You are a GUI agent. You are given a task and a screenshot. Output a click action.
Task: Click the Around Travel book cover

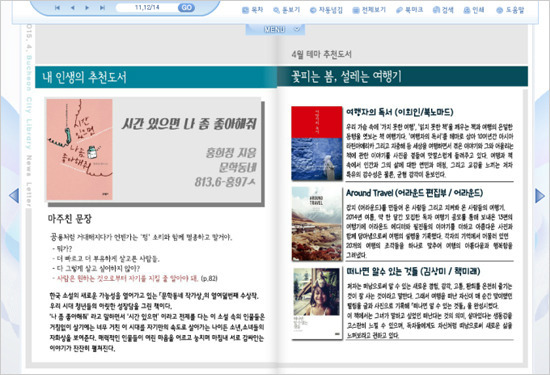point(317,224)
